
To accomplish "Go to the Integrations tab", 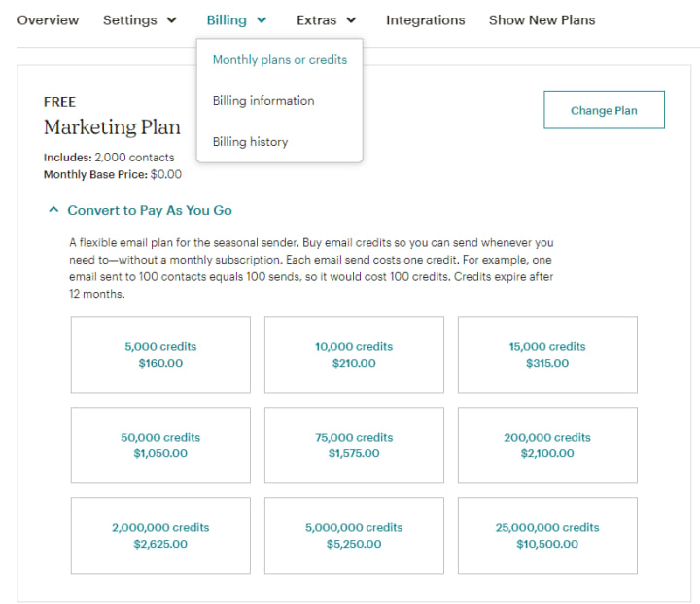I will pyautogui.click(x=425, y=20).
